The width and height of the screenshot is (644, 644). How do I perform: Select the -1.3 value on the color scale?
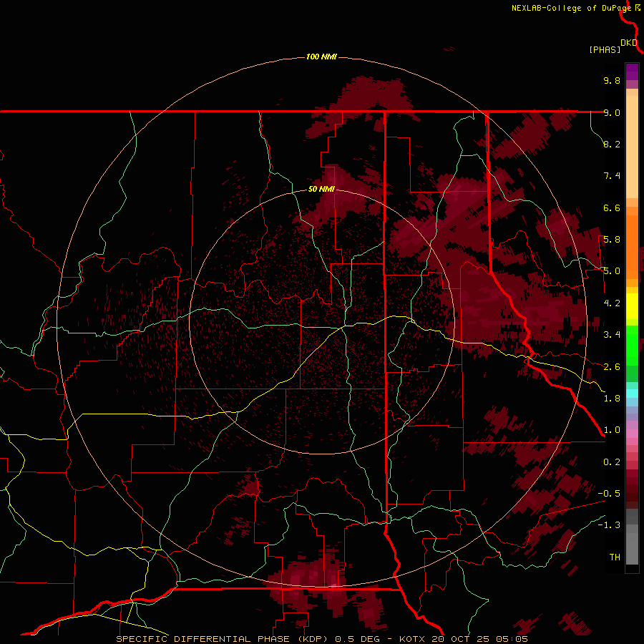coord(609,525)
